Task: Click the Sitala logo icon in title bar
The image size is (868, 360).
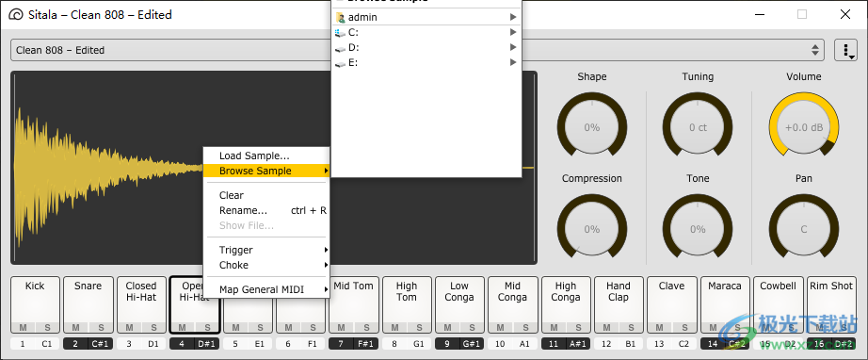Action: tap(17, 15)
